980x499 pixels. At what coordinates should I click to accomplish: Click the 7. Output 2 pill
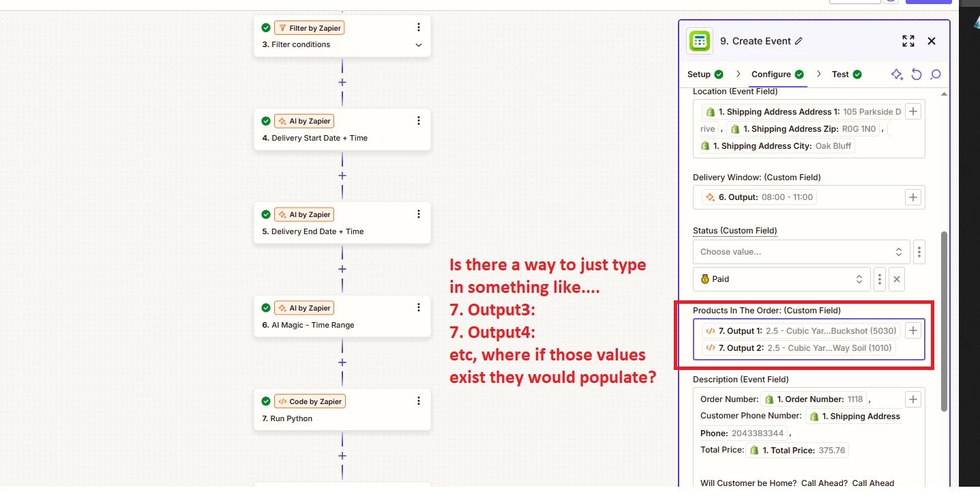pyautogui.click(x=799, y=348)
